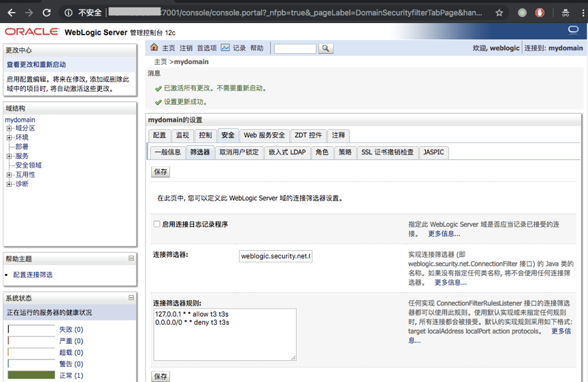Open 部署 in the domain tree

[x=22, y=147]
